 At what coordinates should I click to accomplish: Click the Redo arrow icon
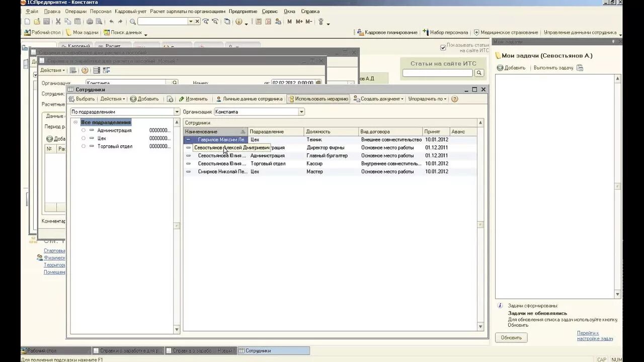coord(120,22)
